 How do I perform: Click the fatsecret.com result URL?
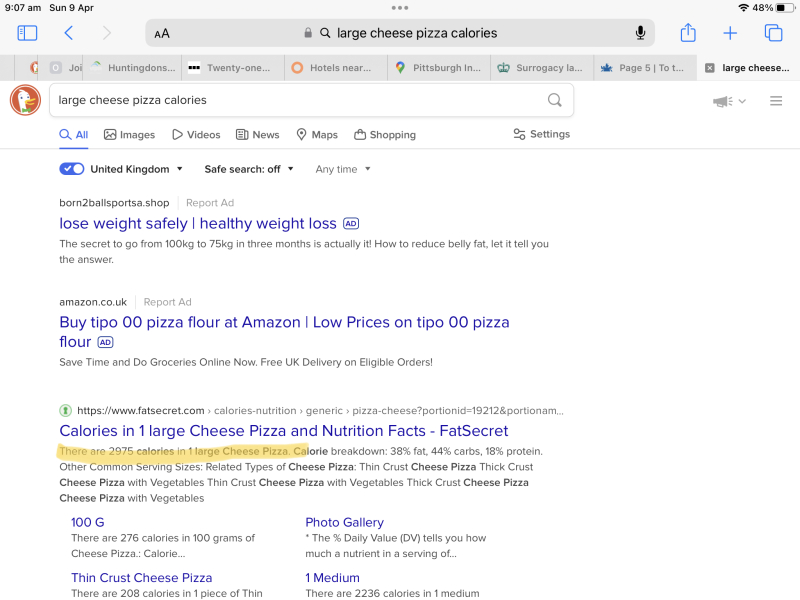[x=320, y=411]
